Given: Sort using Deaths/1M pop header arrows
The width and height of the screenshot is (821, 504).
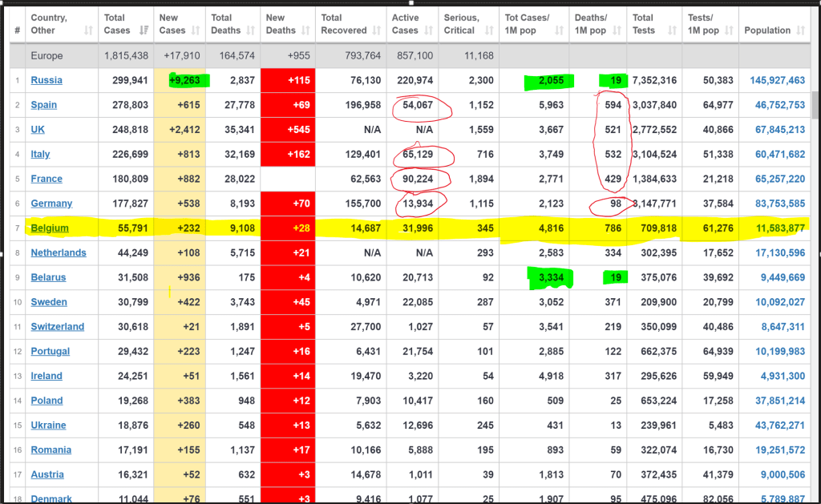Looking at the screenshot, I should pos(617,30).
